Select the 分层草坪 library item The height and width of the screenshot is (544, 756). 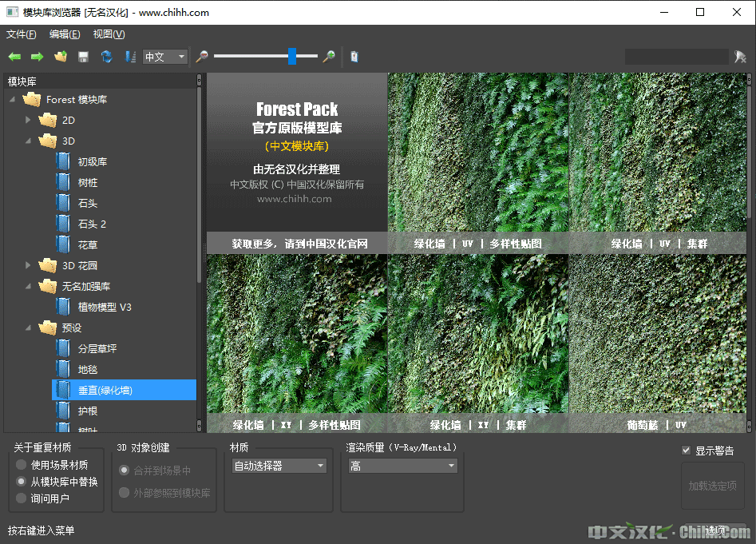coord(97,348)
